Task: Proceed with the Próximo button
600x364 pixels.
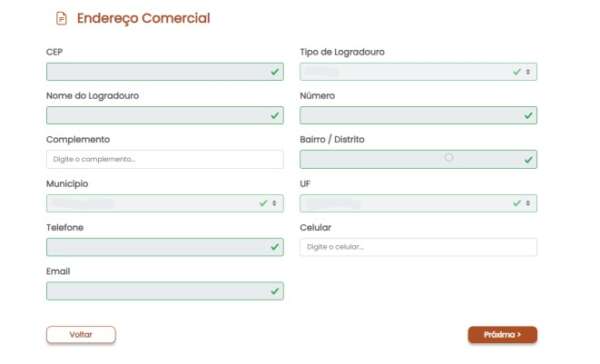Action: click(502, 335)
